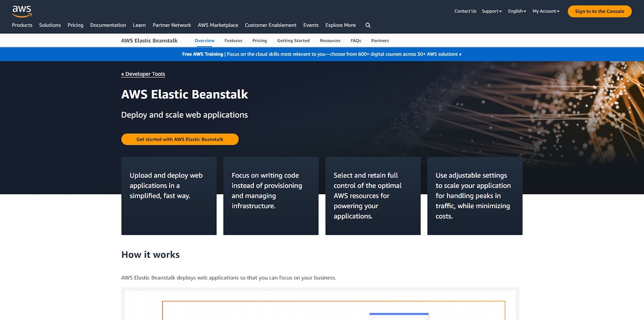This screenshot has width=644, height=320.
Task: Open the search magnifier icon
Action: coord(368,25)
